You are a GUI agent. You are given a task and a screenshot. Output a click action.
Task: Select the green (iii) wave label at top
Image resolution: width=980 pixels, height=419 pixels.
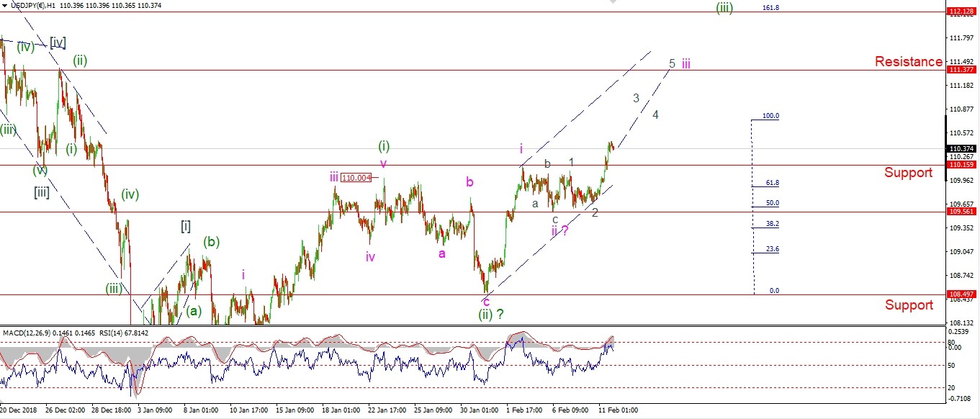[725, 7]
